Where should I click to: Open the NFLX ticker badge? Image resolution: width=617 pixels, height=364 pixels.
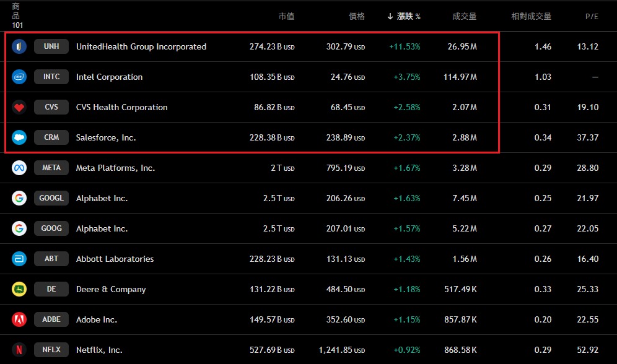pyautogui.click(x=51, y=350)
